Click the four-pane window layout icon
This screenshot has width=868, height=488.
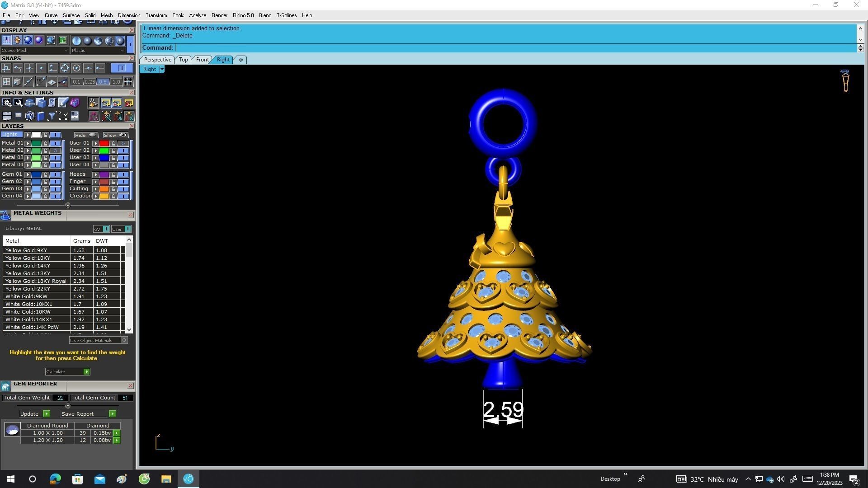pos(7,117)
